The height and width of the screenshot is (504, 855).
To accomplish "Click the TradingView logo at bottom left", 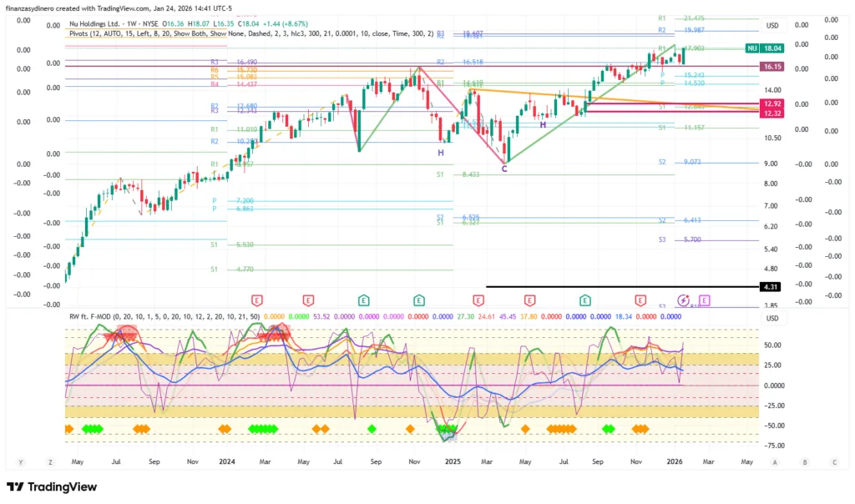I will [x=52, y=486].
